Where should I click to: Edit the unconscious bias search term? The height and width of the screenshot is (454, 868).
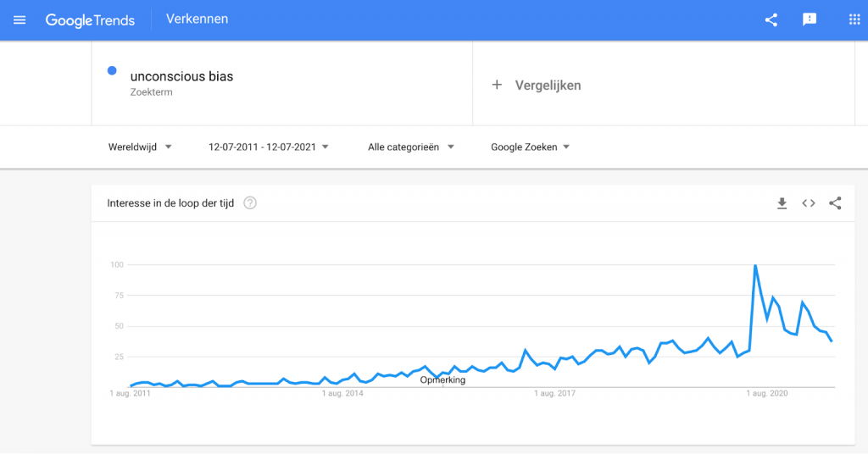(x=181, y=76)
